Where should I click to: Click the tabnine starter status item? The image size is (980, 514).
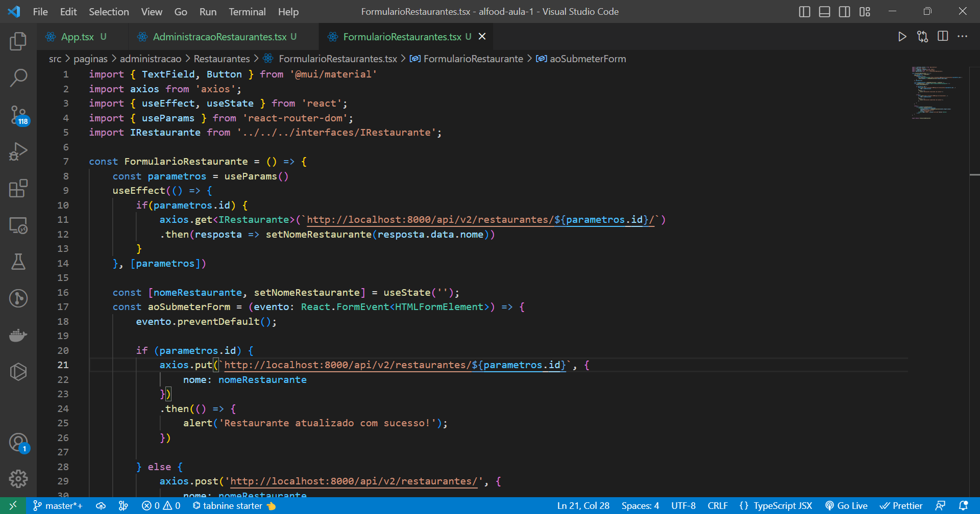tap(234, 506)
